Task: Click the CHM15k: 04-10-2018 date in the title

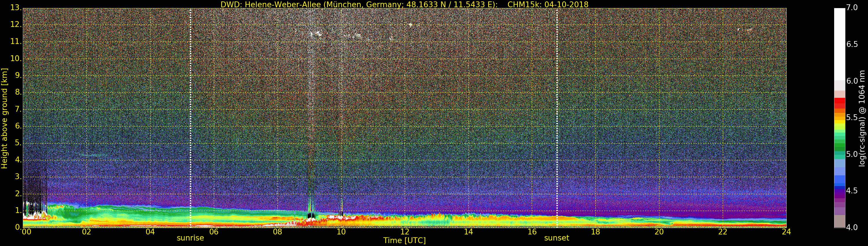Action: click(548, 4)
